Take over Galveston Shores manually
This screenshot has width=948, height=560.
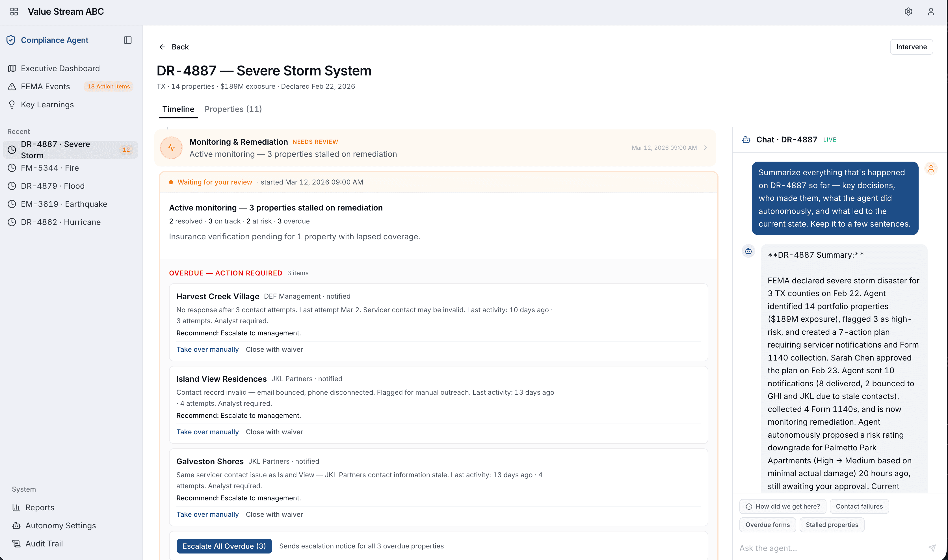207,515
